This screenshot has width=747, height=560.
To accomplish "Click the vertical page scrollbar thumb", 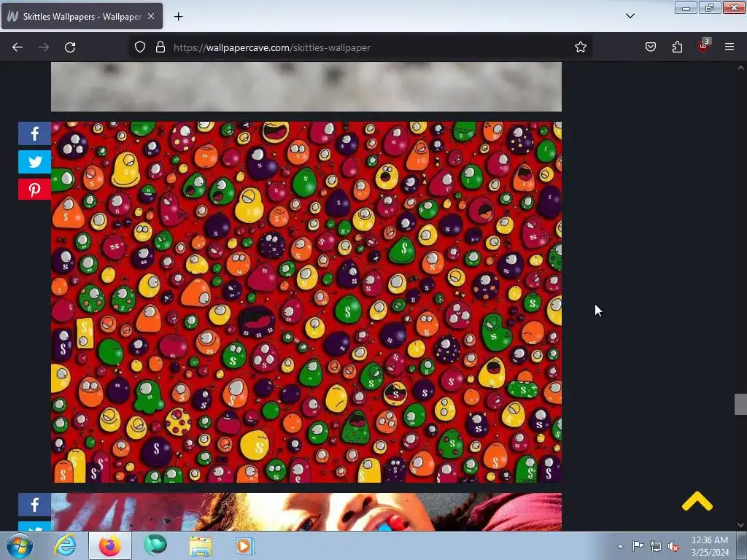I will pos(740,404).
